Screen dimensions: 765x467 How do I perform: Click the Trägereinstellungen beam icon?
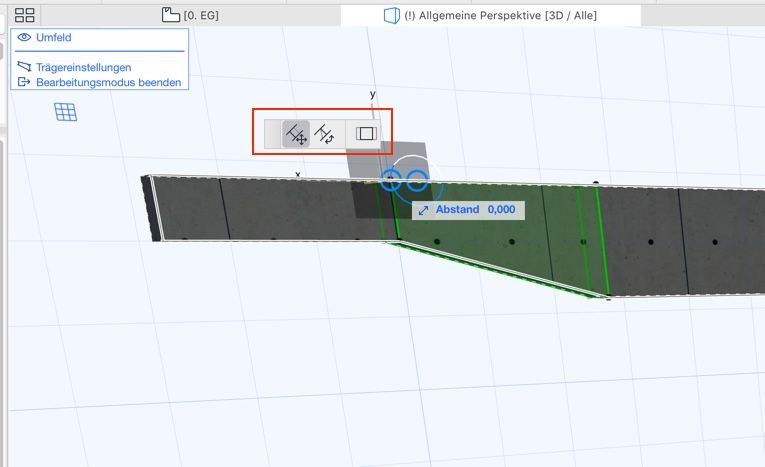click(x=24, y=66)
